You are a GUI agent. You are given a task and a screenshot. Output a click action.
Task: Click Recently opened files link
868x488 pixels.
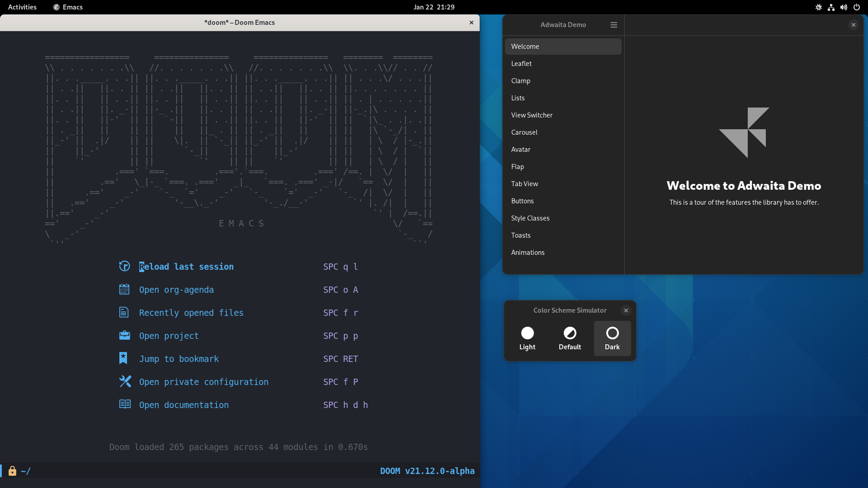[x=191, y=313]
